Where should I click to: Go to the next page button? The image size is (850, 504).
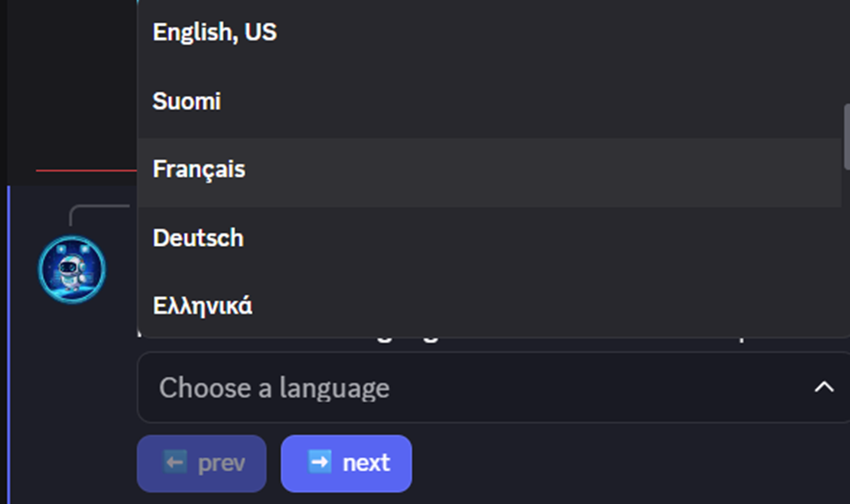(x=347, y=463)
